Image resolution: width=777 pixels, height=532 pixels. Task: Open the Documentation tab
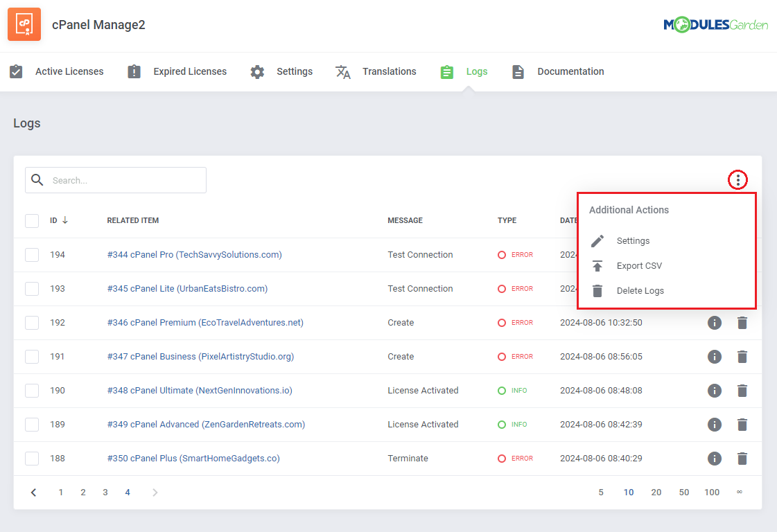558,72
